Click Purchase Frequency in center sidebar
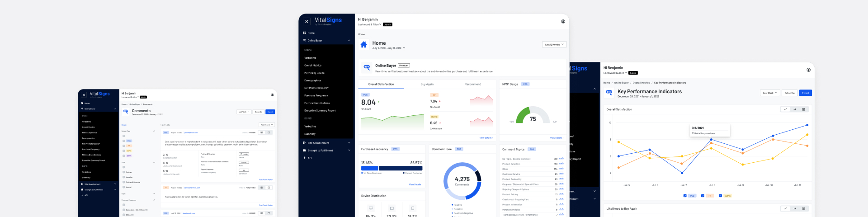This screenshot has height=217, width=868. 316,95
